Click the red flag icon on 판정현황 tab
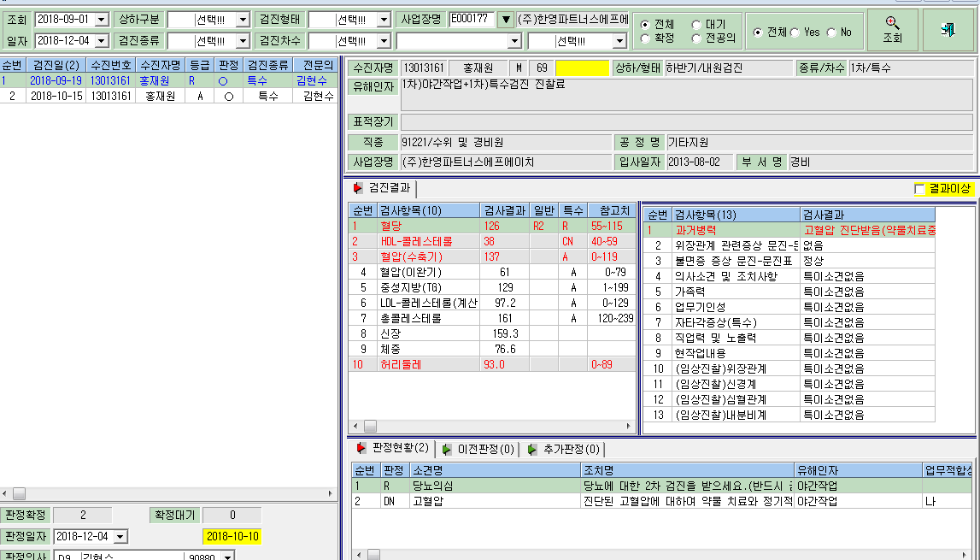980x560 pixels. (361, 448)
